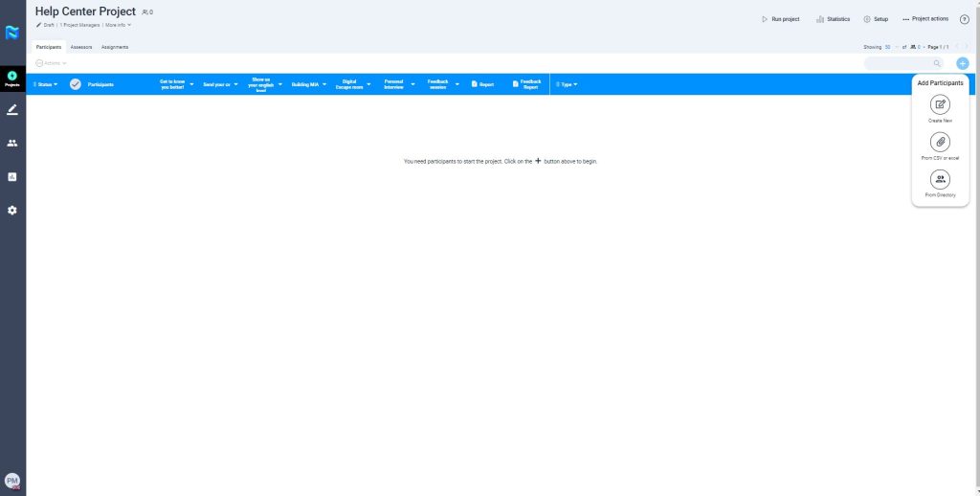This screenshot has height=496, width=980.
Task: Open the reports chart icon in sidebar
Action: coord(12,176)
